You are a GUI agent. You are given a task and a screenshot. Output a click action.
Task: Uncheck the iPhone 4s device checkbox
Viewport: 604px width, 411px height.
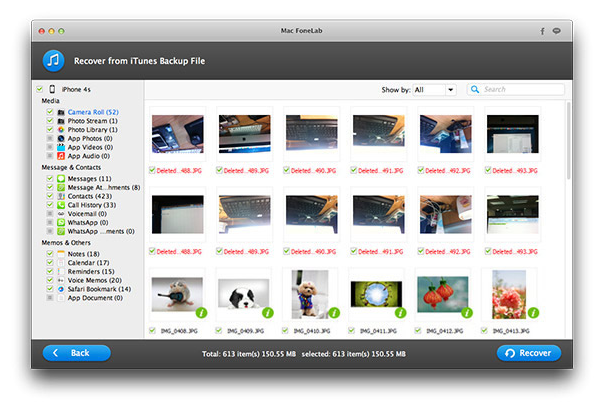click(x=39, y=90)
